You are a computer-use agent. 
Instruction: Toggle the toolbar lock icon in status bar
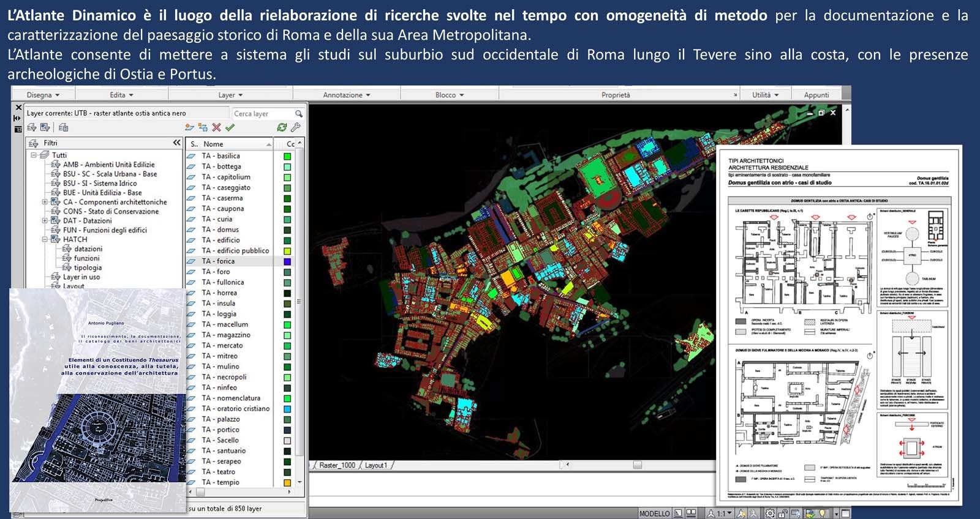(783, 513)
